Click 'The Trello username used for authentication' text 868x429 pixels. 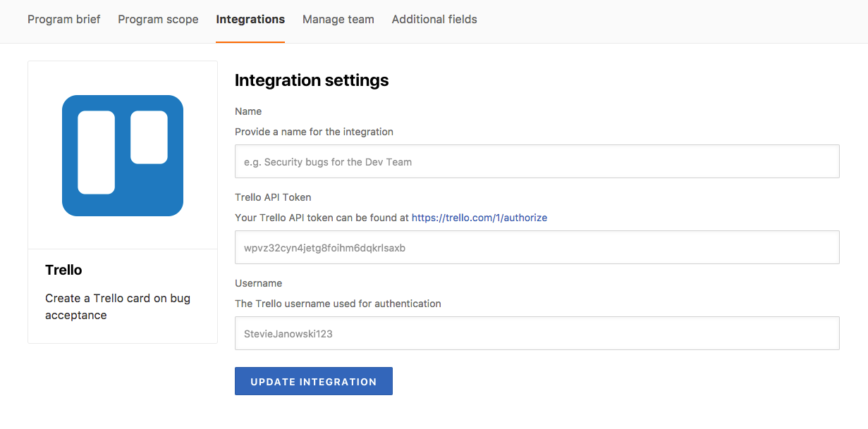[x=338, y=304]
